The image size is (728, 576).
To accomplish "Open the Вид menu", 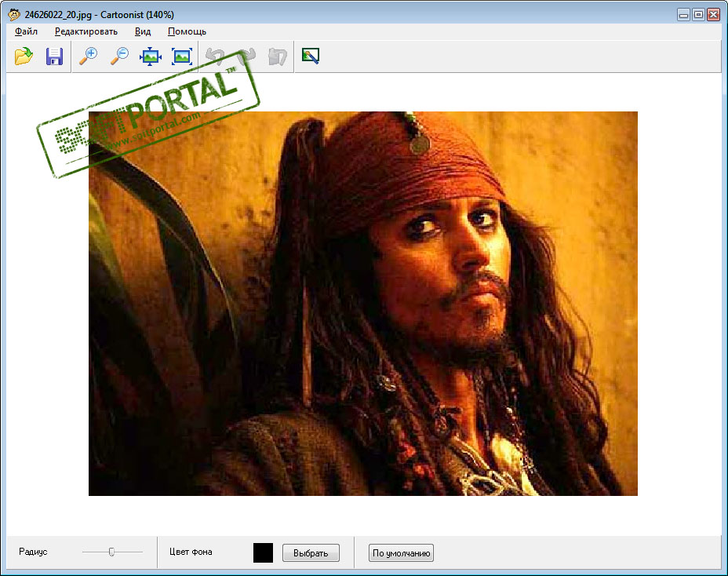I will (143, 31).
